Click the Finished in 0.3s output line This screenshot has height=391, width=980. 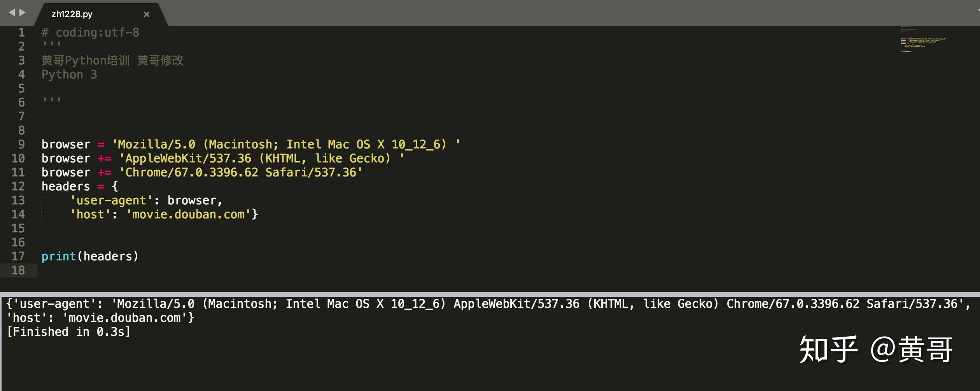[x=69, y=332]
